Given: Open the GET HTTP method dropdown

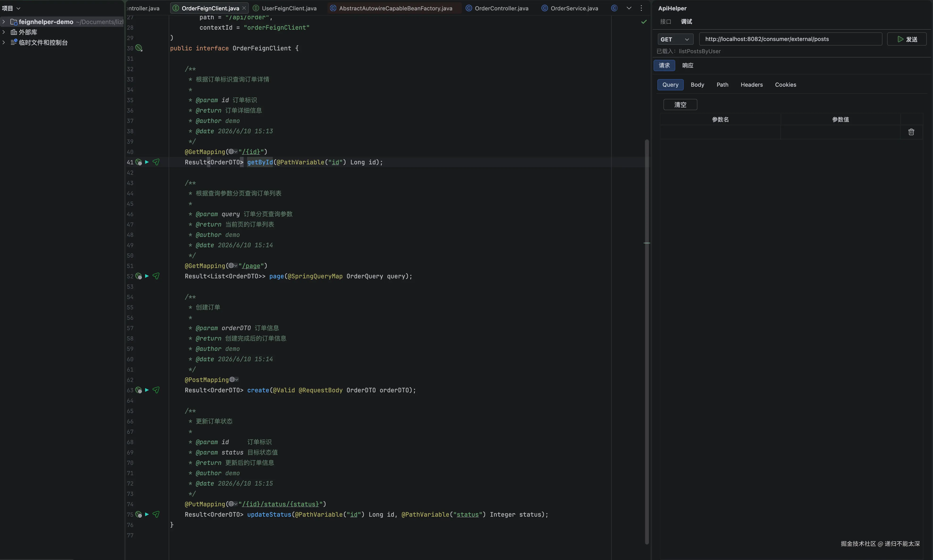Looking at the screenshot, I should coord(675,39).
